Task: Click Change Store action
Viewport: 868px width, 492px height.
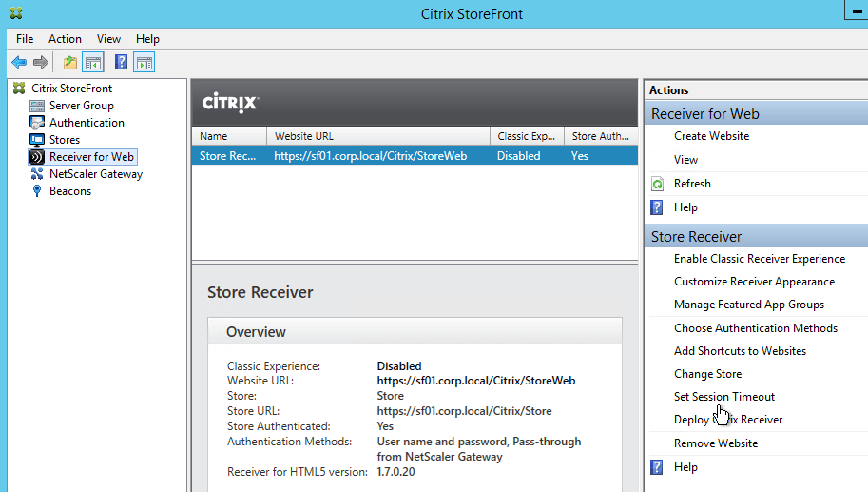Action: [x=707, y=374]
